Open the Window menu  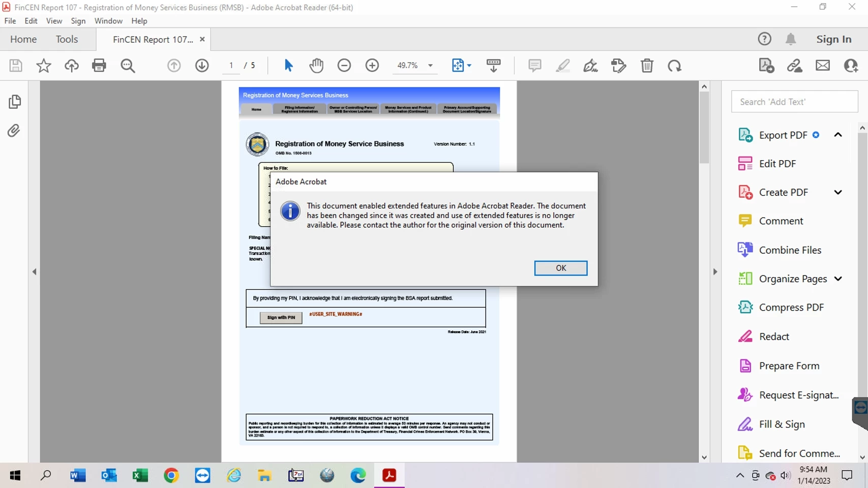coord(108,21)
